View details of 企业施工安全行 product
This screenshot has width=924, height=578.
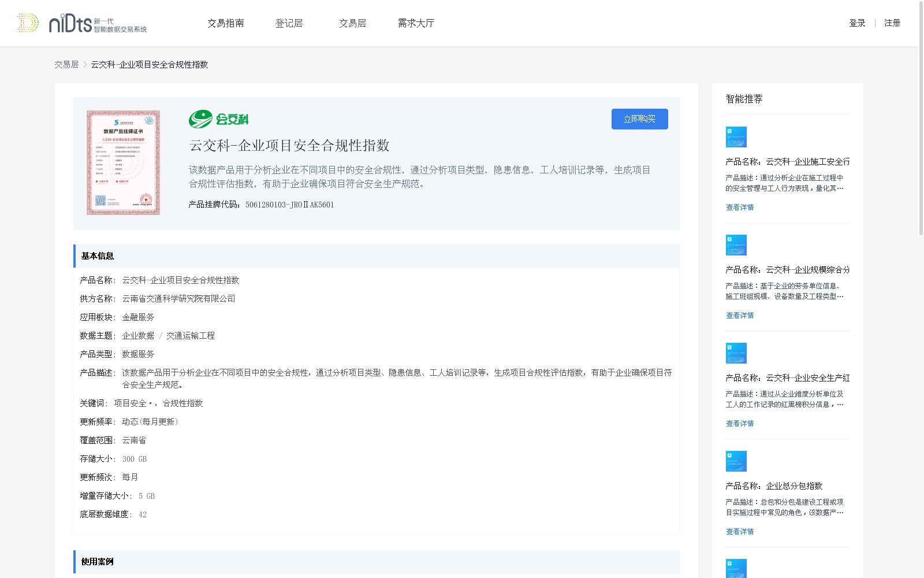click(740, 208)
